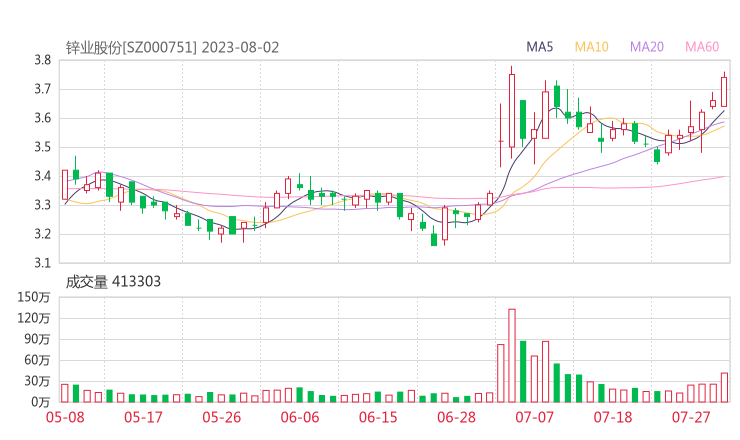Image resolution: width=740 pixels, height=440 pixels.
Task: Click the 150万 volume axis label
Action: point(34,297)
